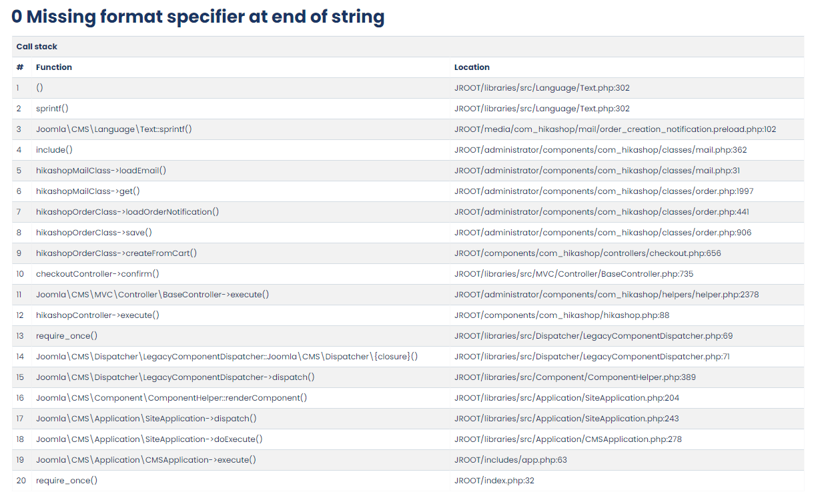This screenshot has height=504, width=824.
Task: Select hikashopOrderClass->loadOrderNotification() row entry
Action: (127, 212)
